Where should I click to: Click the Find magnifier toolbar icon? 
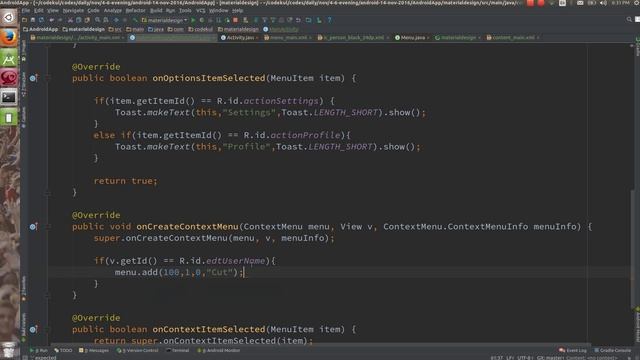point(98,20)
